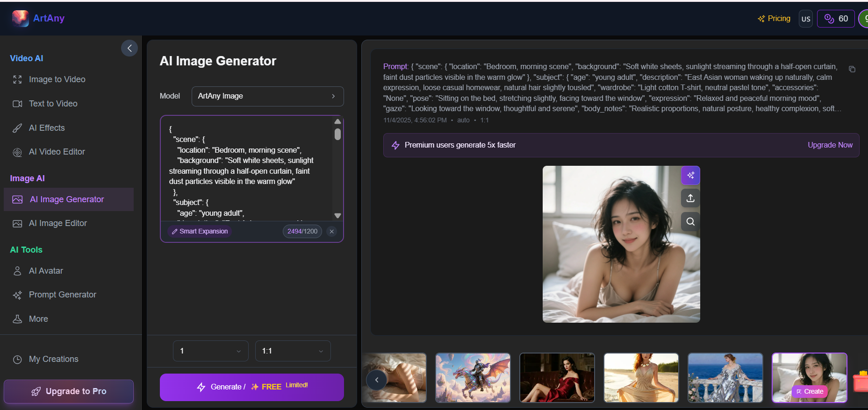Viewport: 868px width, 410px height.
Task: Click the ArtAny logo
Action: click(38, 18)
